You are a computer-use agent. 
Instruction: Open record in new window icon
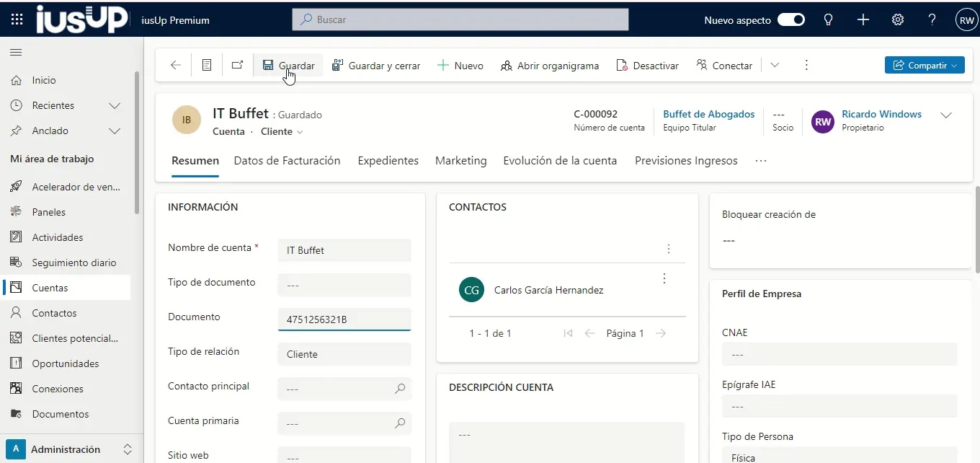point(237,66)
